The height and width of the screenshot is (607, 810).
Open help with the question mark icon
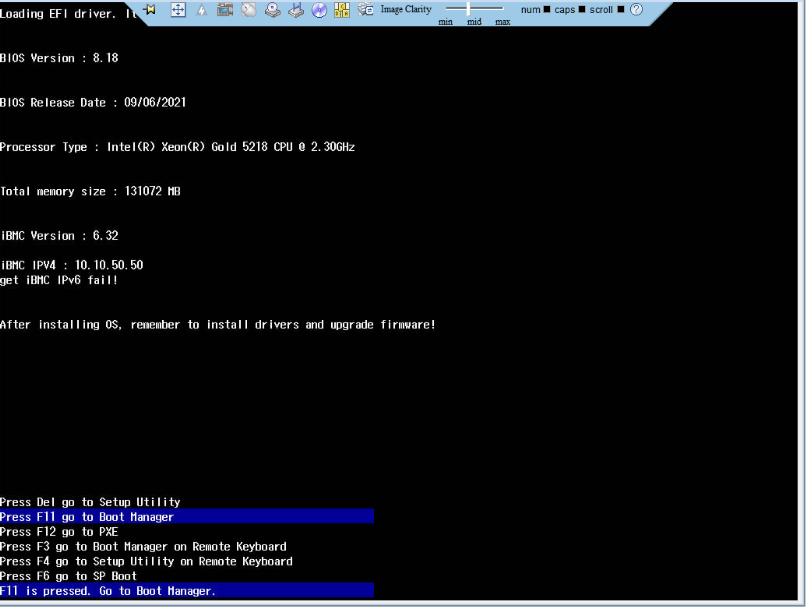[x=636, y=10]
